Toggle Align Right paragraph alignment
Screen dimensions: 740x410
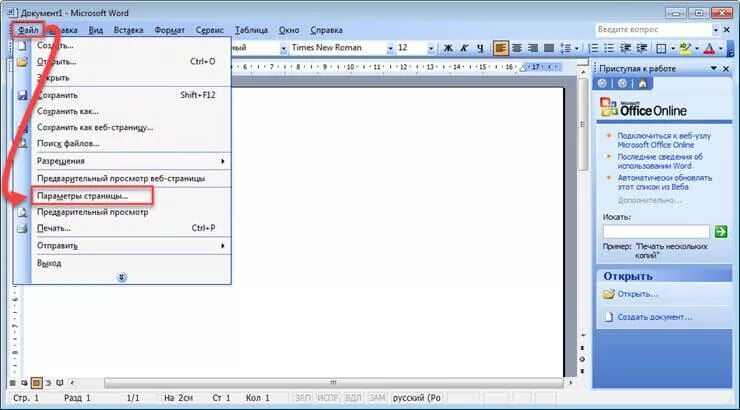pos(533,48)
